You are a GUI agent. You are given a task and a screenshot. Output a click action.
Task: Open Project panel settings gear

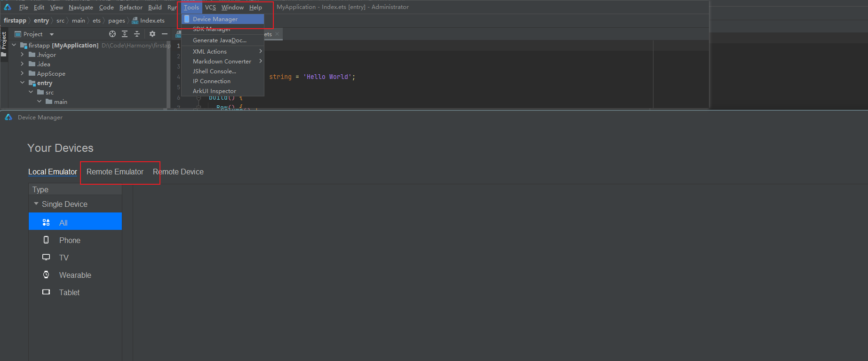point(152,34)
